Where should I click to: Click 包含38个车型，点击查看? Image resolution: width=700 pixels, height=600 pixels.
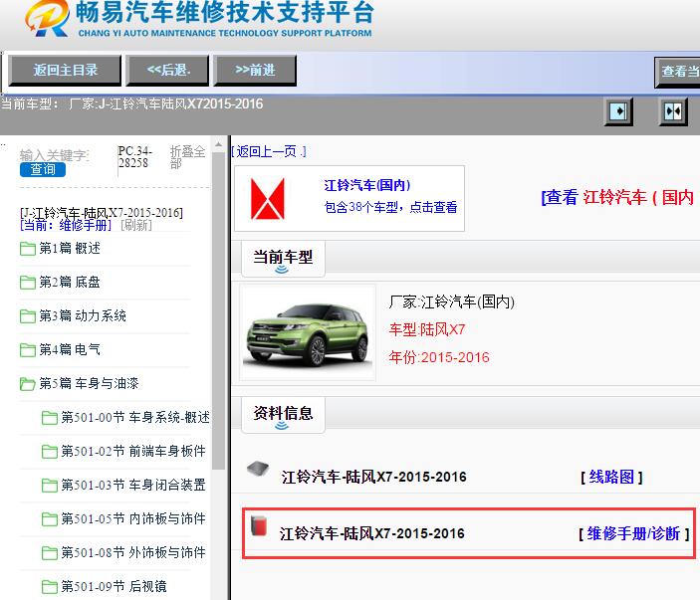tap(390, 207)
